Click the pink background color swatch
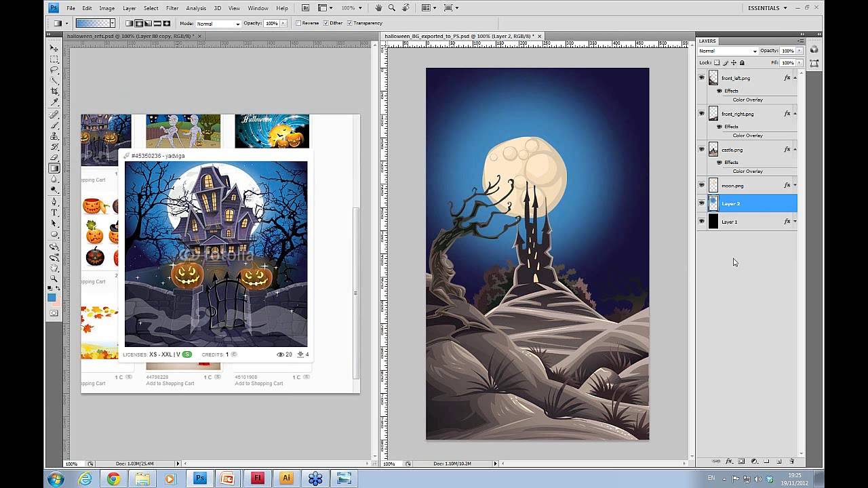 [57, 302]
